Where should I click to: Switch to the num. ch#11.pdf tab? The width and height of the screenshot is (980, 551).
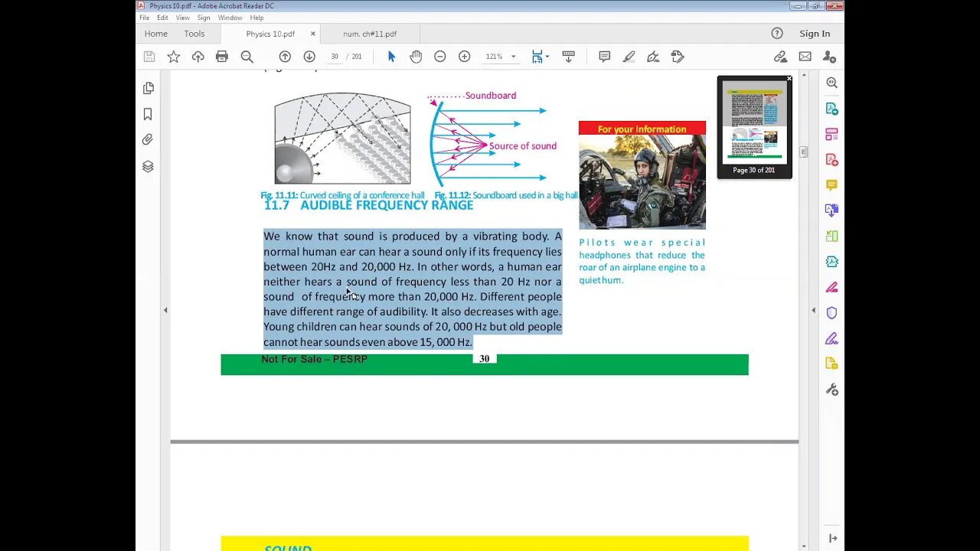click(370, 34)
